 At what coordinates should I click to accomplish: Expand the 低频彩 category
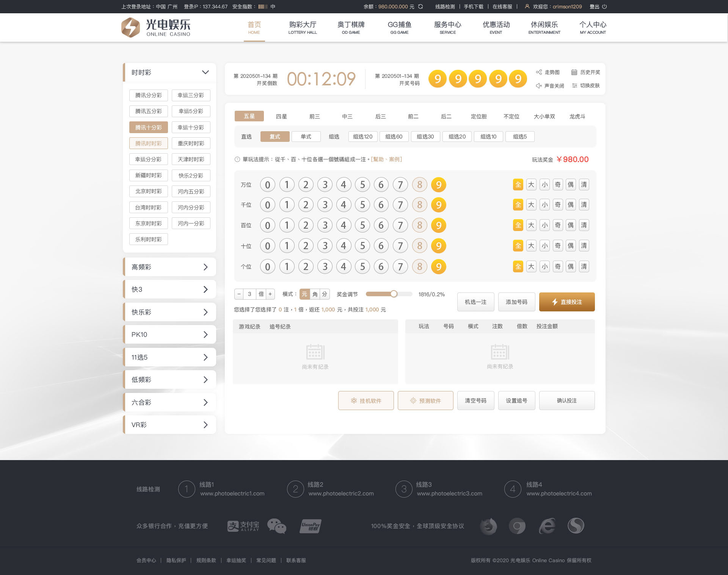(169, 380)
